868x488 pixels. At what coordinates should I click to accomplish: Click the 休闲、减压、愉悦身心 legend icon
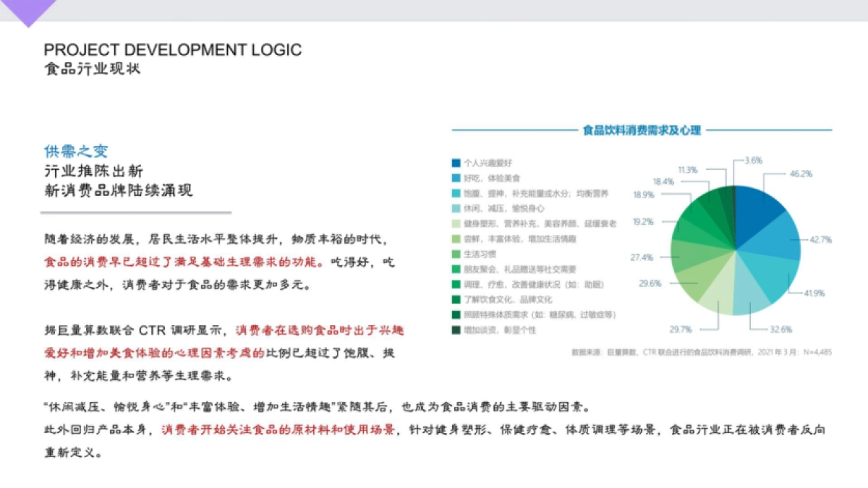[455, 208]
